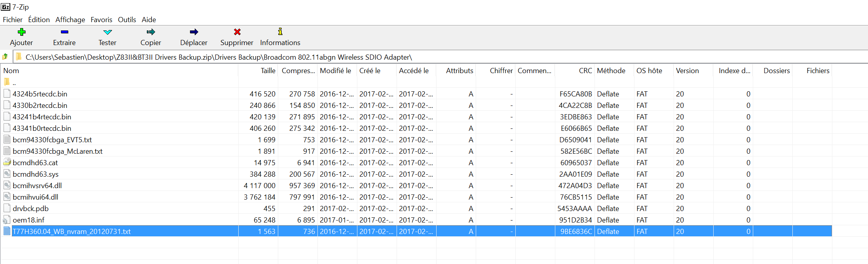Click the Déplacer arrow icon
Screen dimensions: 868x264
coord(194,32)
